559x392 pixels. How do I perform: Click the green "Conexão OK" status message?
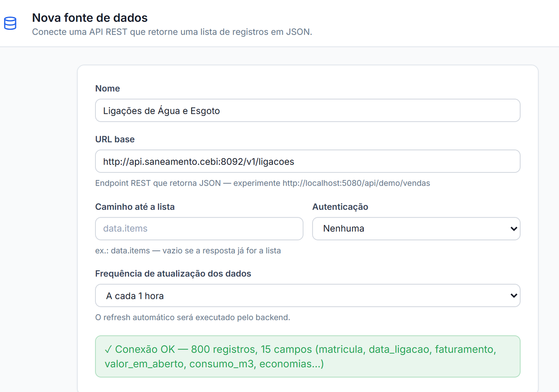[307, 356]
